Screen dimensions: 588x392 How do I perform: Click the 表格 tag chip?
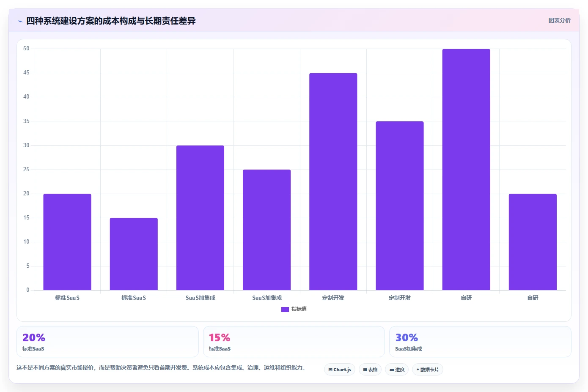(x=370, y=370)
